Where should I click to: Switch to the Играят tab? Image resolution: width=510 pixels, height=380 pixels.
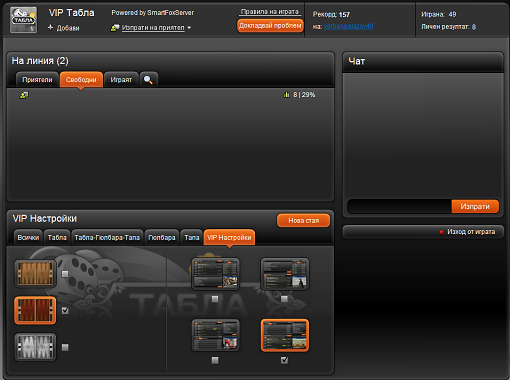121,80
